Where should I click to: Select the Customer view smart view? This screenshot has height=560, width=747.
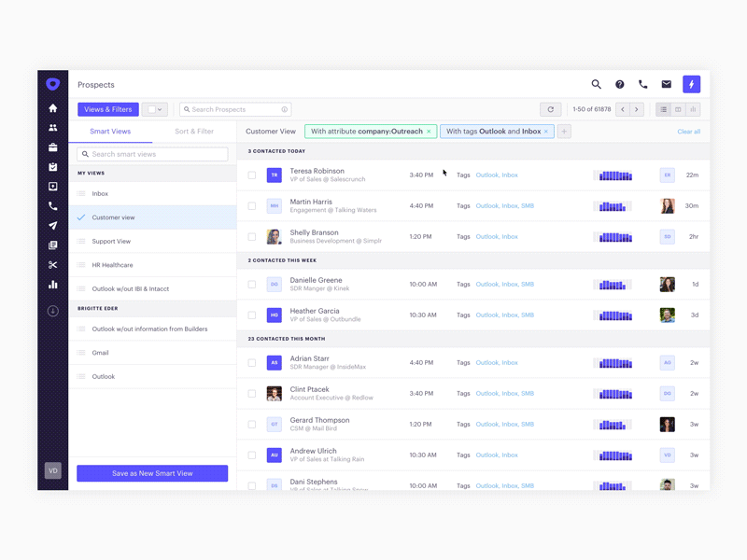click(x=152, y=217)
